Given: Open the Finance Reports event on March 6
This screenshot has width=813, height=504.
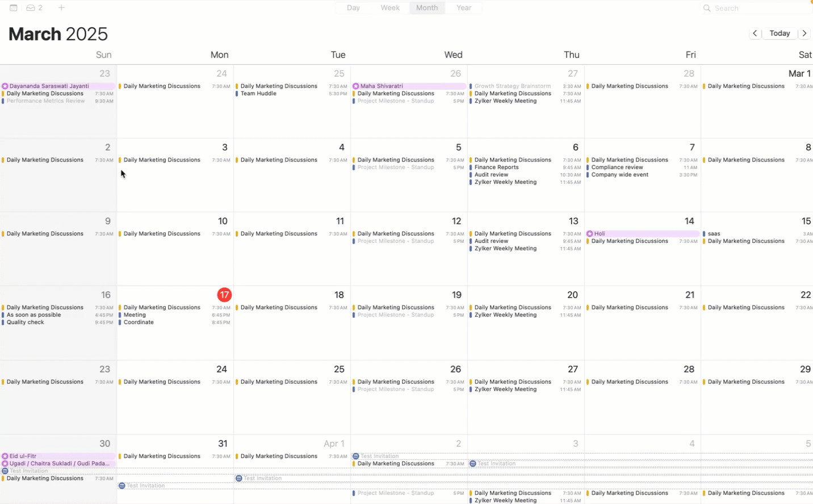Looking at the screenshot, I should click(497, 167).
